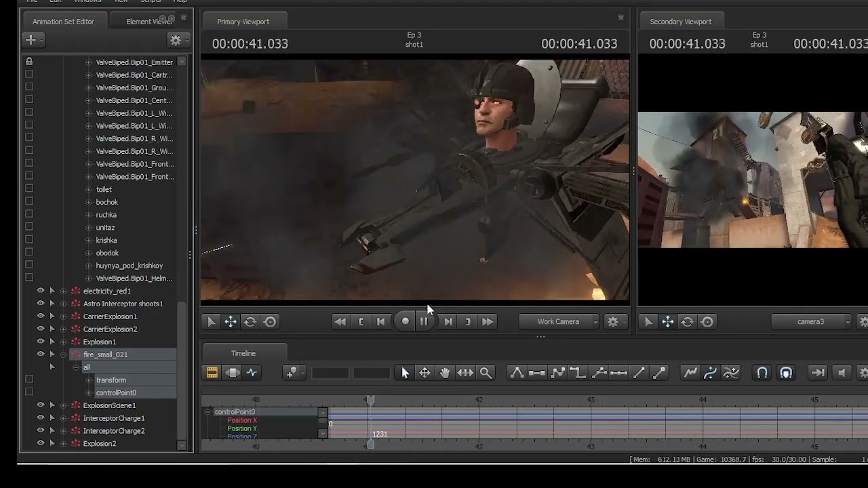
Task: Toggle checkbox next to controlPoint0 in tree
Action: coord(29,392)
